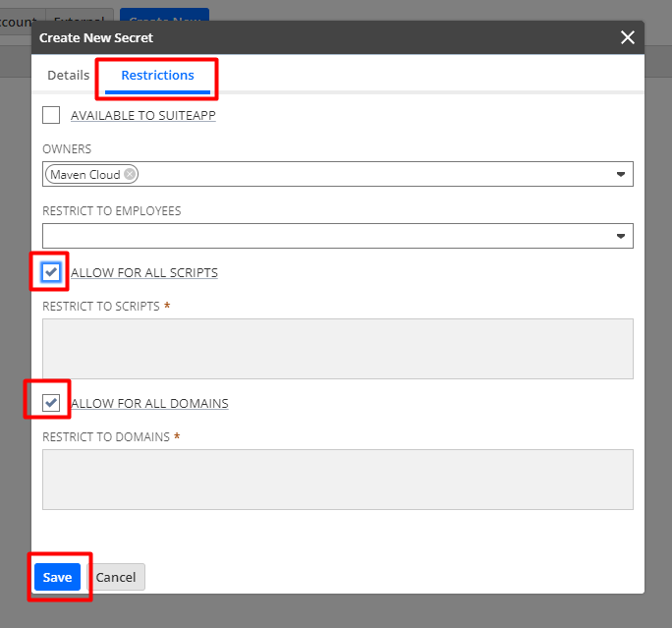672x628 pixels.
Task: Click the Allow for All Scripts label
Action: point(144,272)
